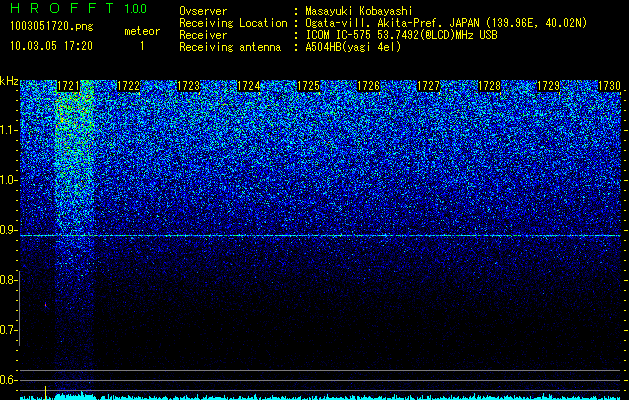Click the meteor count value 1
This screenshot has width=629, height=400.
[142, 46]
